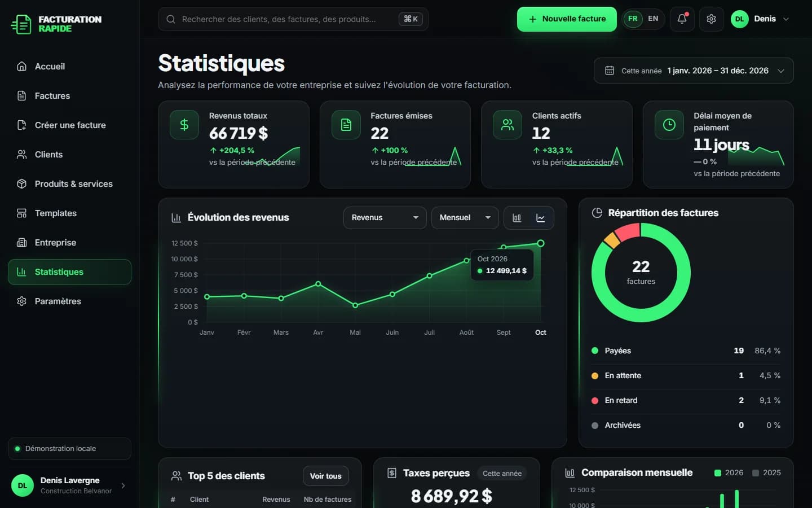Click the Facturation Rapide logo icon
812x508 pixels.
(x=21, y=24)
